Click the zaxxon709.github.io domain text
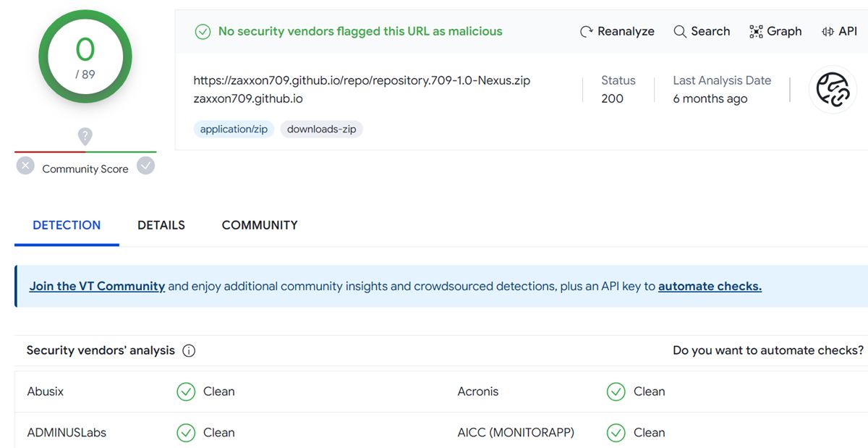The width and height of the screenshot is (868, 448). pos(248,98)
